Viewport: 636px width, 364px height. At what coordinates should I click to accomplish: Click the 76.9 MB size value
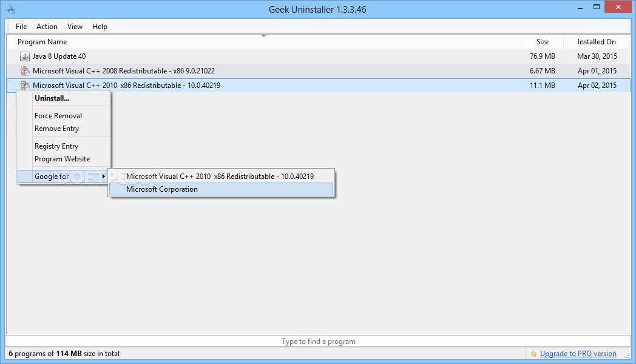point(543,56)
